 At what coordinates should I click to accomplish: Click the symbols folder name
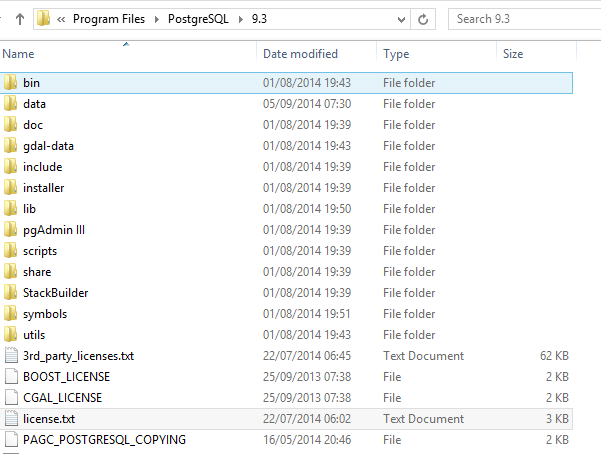tap(45, 314)
